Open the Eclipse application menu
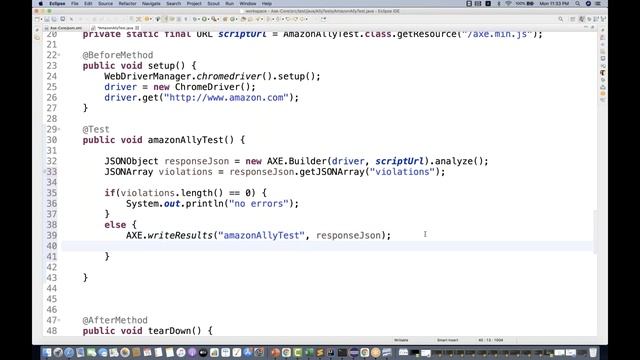 click(x=57, y=3)
